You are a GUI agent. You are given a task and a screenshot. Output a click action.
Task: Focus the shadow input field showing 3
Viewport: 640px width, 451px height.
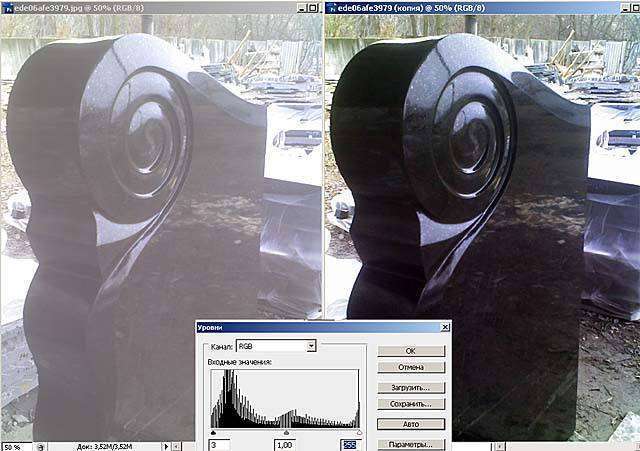220,444
